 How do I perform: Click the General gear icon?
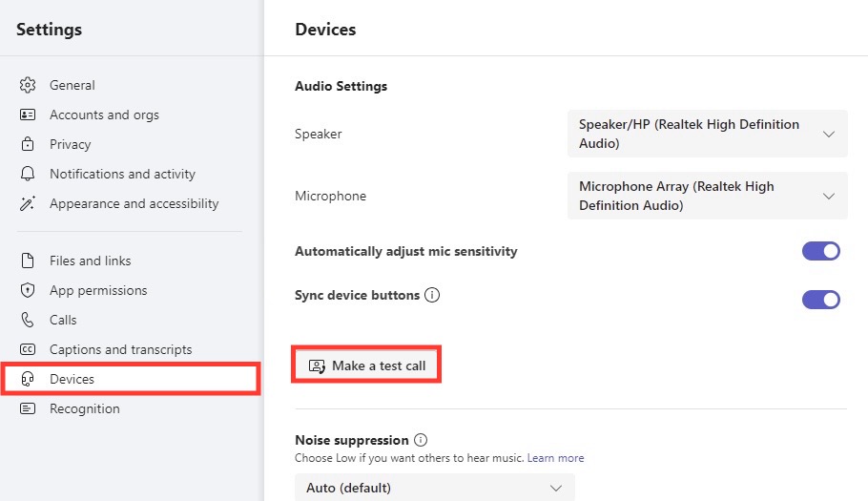(27, 85)
